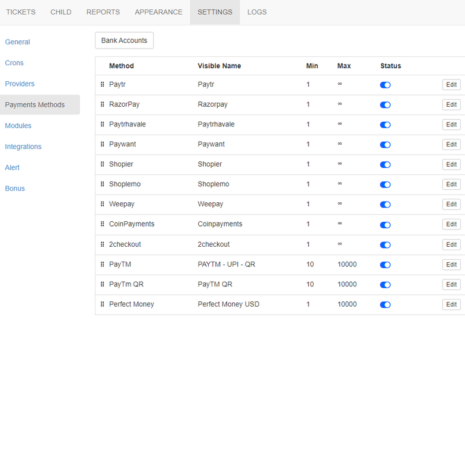This screenshot has height=465, width=465.
Task: Click drag handle icon for 2checkout row
Action: click(102, 244)
